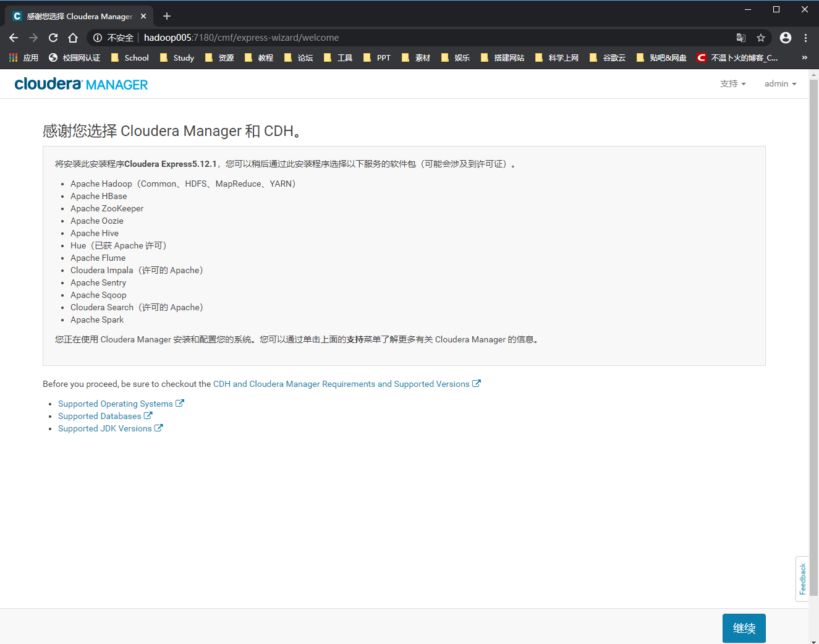819x644 pixels.
Task: Open the 娱乐 bookmark folder
Action: pyautogui.click(x=456, y=57)
